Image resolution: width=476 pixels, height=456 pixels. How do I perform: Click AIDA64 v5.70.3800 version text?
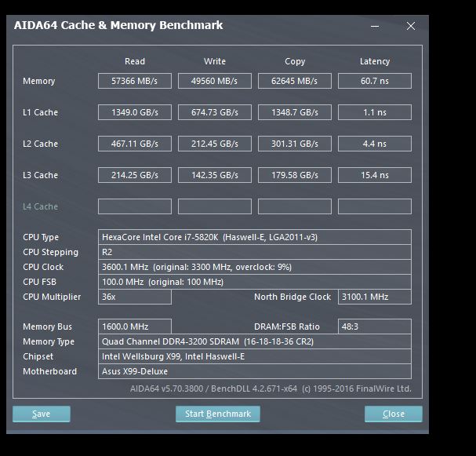point(271,389)
